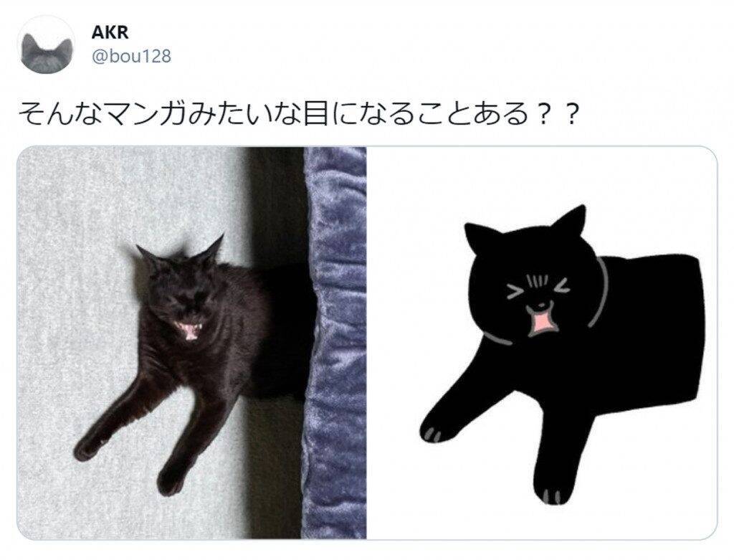Click the illustrated cat's squinting left eye

tap(516, 292)
